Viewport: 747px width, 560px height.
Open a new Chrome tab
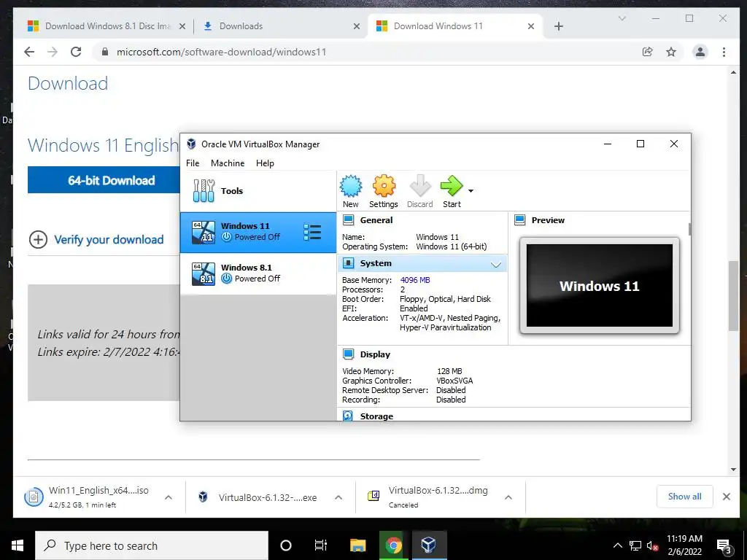[559, 27]
